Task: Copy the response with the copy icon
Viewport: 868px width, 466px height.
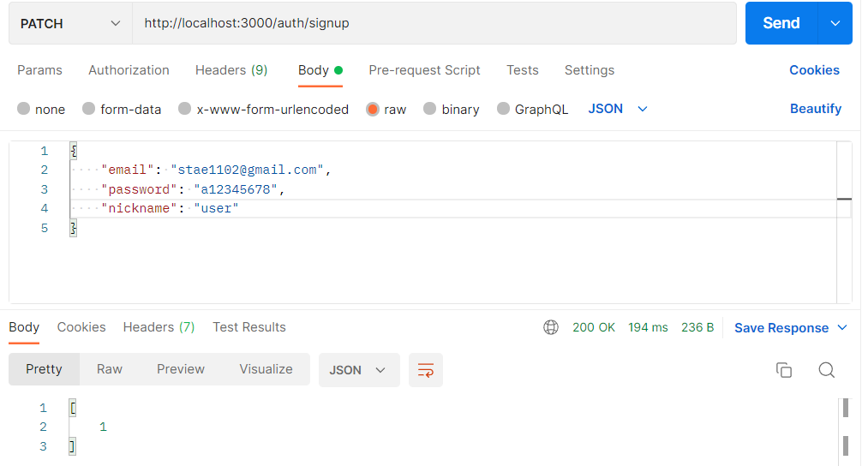Action: (784, 370)
